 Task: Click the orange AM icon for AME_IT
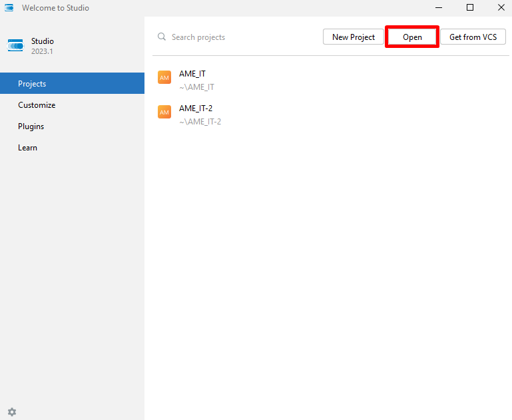[164, 78]
